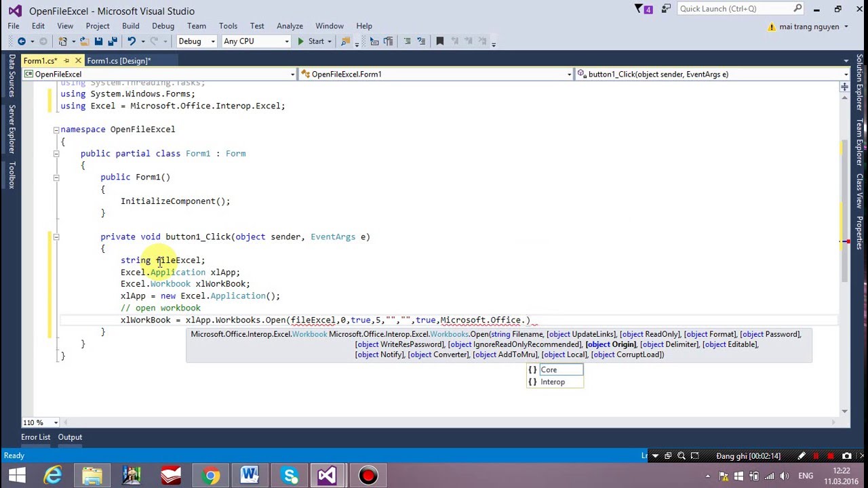Image resolution: width=868 pixels, height=488 pixels.
Task: Click the feedback icon beside Quick Launch
Action: tap(667, 9)
